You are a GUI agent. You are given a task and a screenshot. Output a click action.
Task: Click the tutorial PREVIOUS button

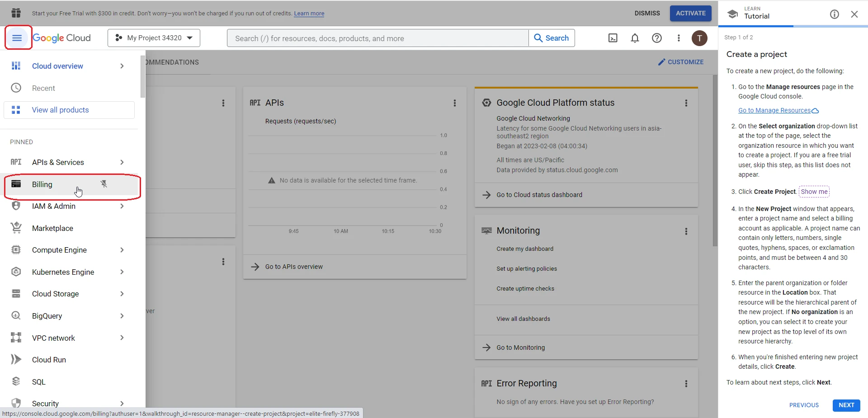(x=804, y=405)
